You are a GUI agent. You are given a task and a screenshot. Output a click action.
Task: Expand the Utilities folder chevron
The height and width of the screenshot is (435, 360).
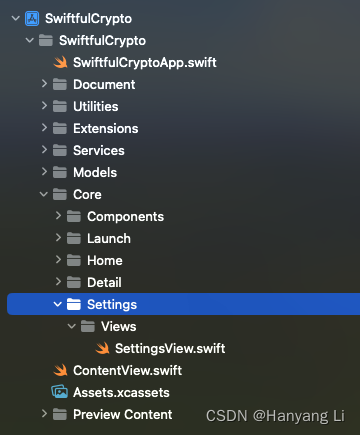tap(44, 105)
